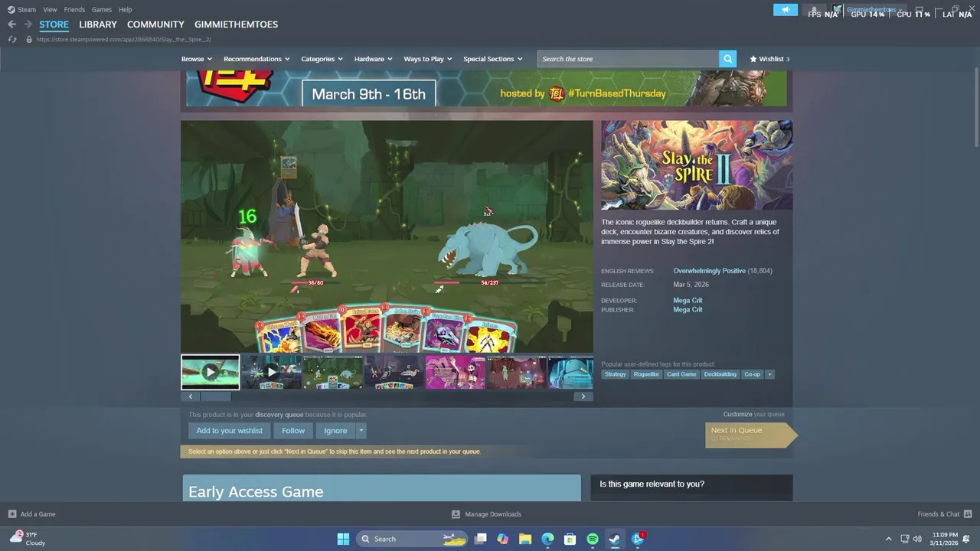
Task: Show hidden system tray icons
Action: point(888,539)
